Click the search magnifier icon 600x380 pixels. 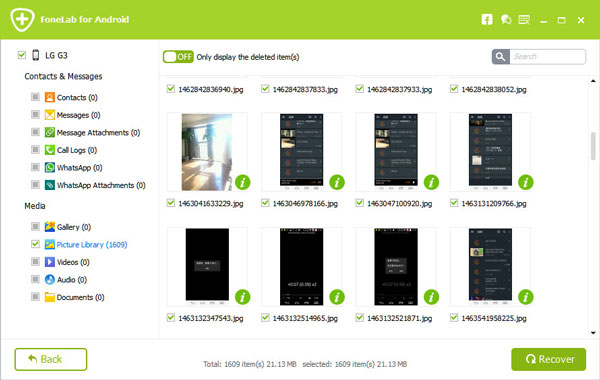501,57
